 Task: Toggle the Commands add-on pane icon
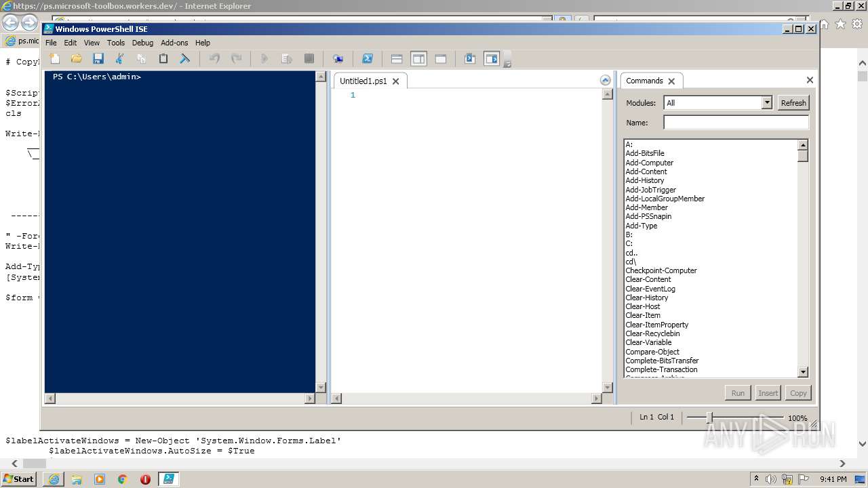click(x=492, y=59)
